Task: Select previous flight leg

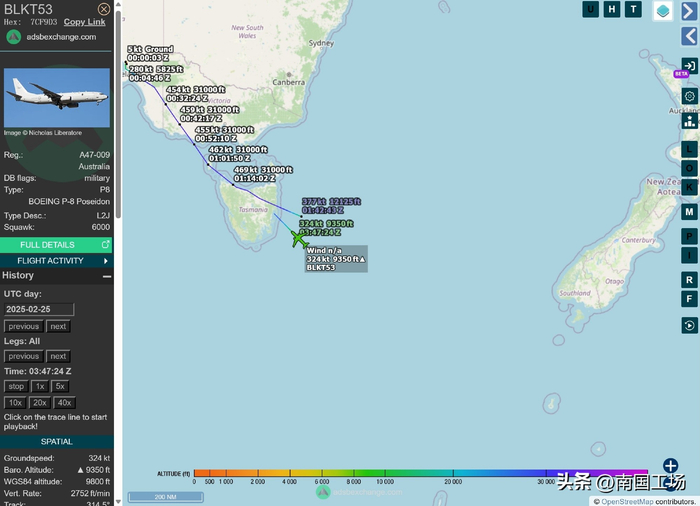Action: click(24, 356)
